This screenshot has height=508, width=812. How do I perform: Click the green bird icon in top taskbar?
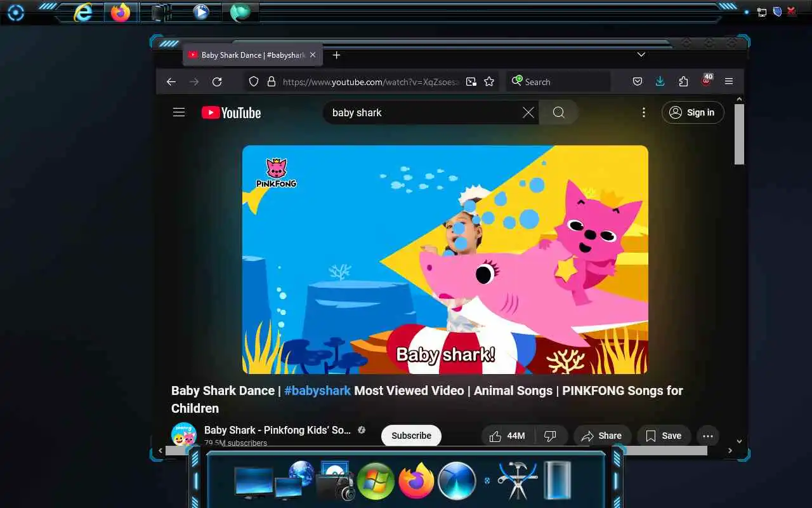[240, 12]
